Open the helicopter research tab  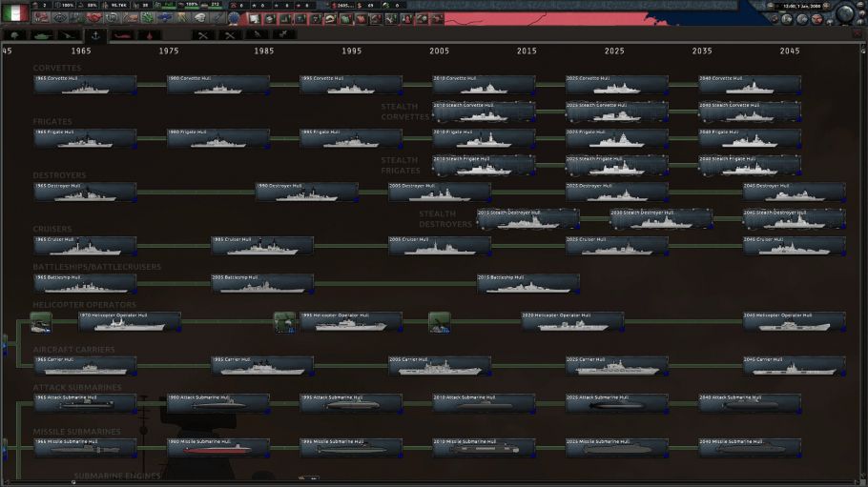[x=123, y=35]
